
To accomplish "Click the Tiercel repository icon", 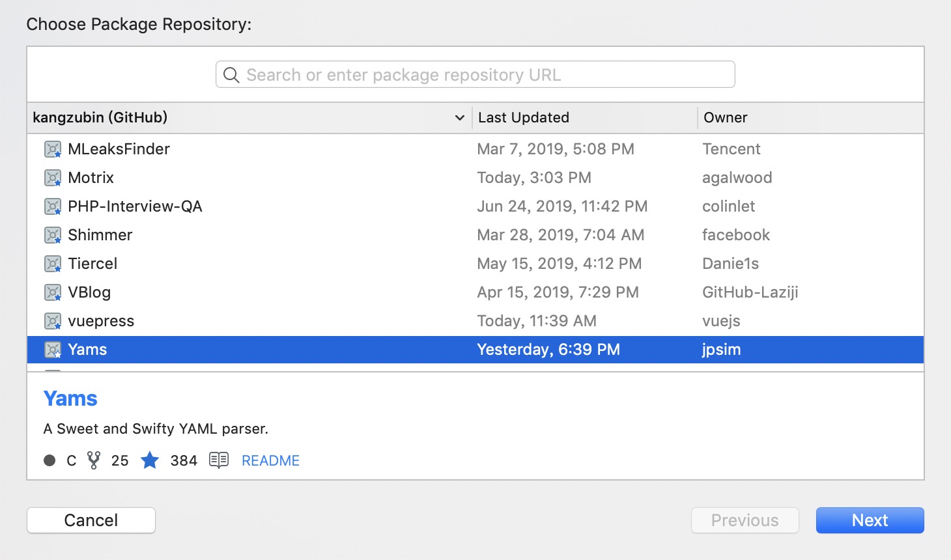I will (53, 264).
